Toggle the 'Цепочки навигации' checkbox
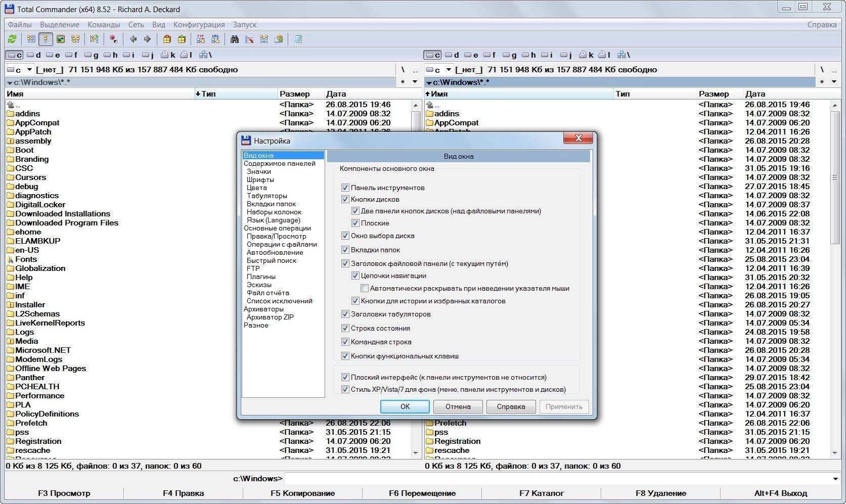 (355, 276)
